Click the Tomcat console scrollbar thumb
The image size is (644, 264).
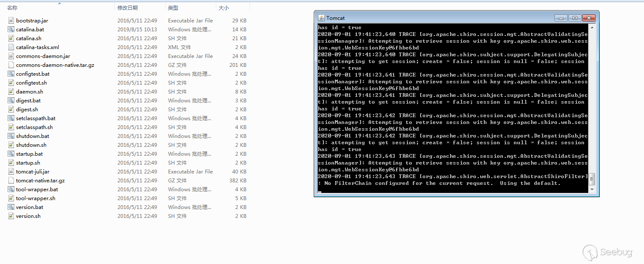(592, 179)
